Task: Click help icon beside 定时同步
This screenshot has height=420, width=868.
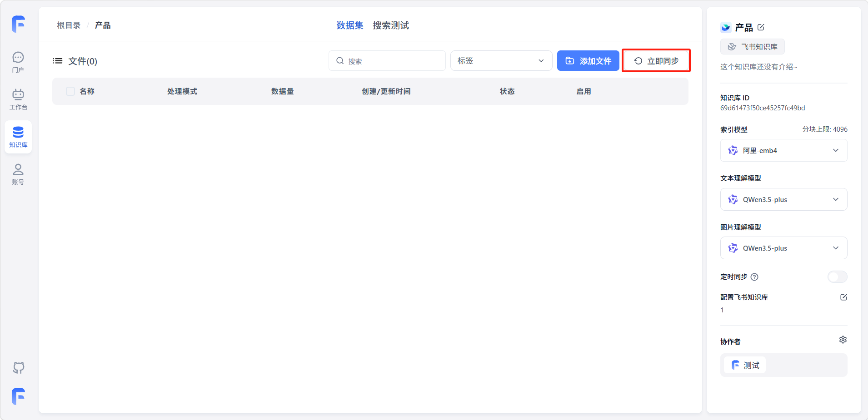Action: pyautogui.click(x=754, y=277)
